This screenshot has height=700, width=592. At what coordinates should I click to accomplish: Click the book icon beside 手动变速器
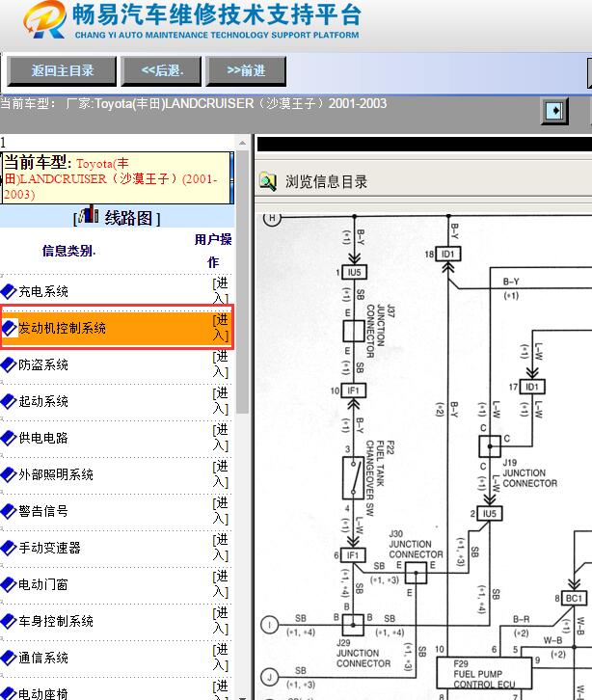[9, 548]
